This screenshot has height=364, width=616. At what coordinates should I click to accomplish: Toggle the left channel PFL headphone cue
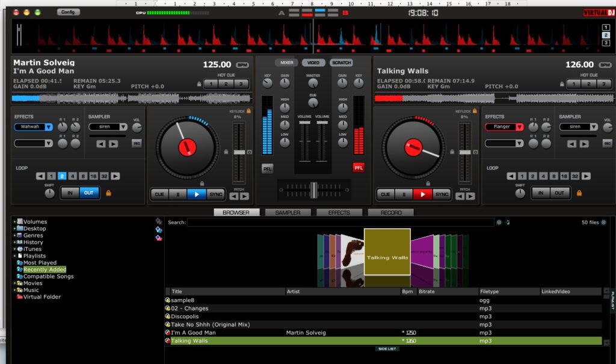(268, 168)
